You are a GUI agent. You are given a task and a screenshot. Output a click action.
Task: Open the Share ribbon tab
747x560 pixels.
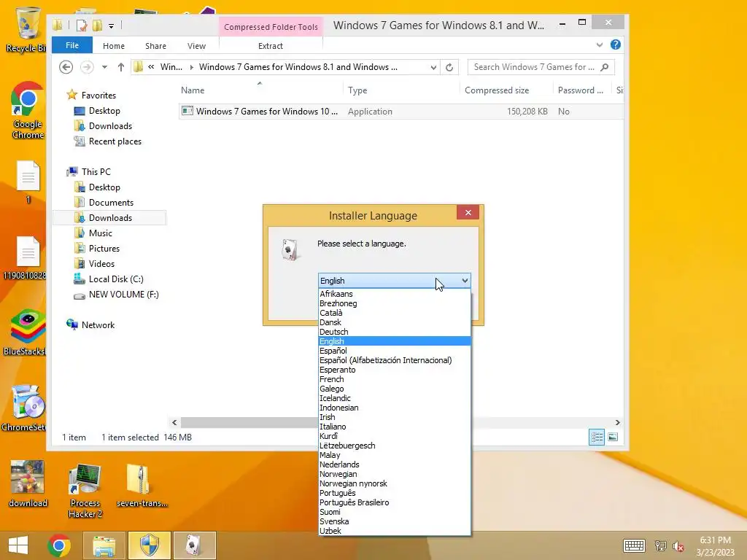(x=156, y=46)
